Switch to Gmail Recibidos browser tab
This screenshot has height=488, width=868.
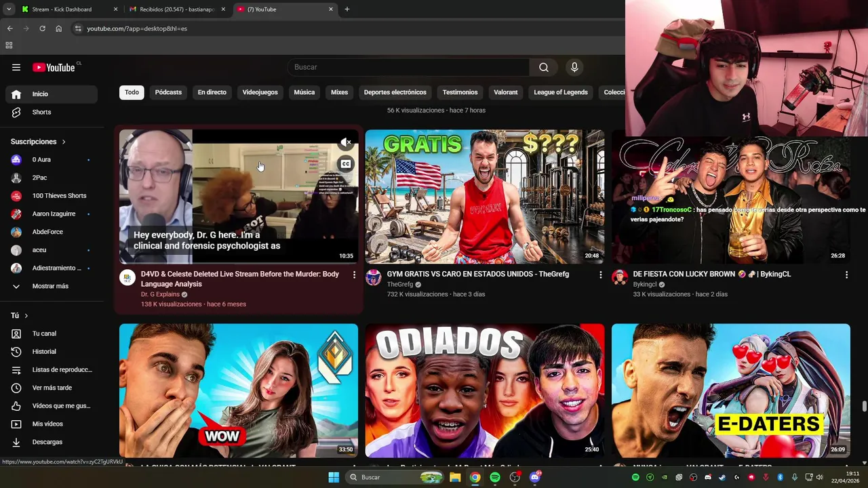click(178, 9)
